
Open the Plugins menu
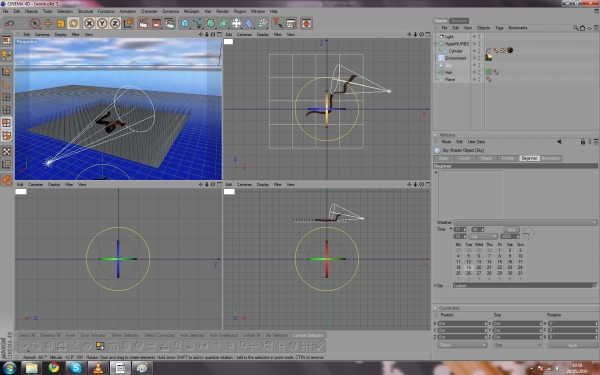tap(240, 11)
